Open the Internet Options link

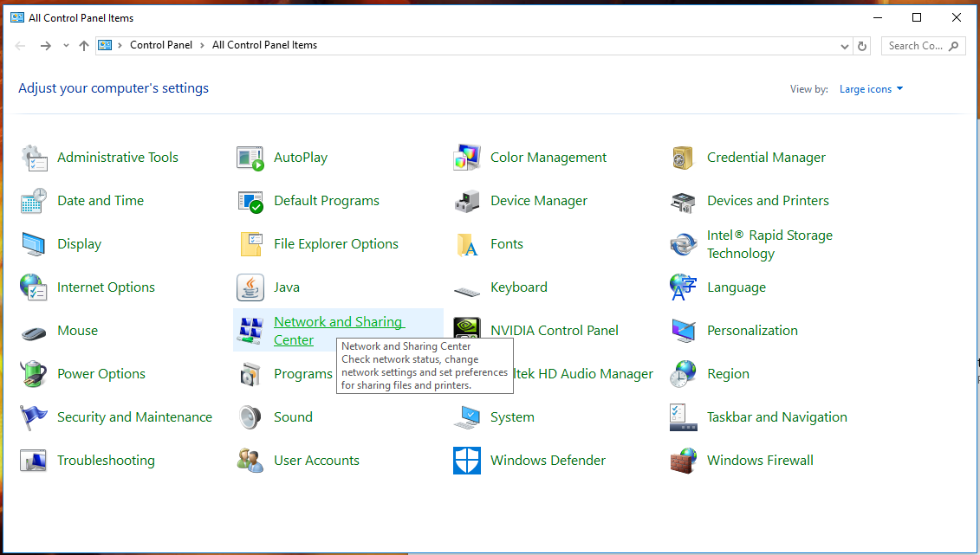click(x=106, y=287)
